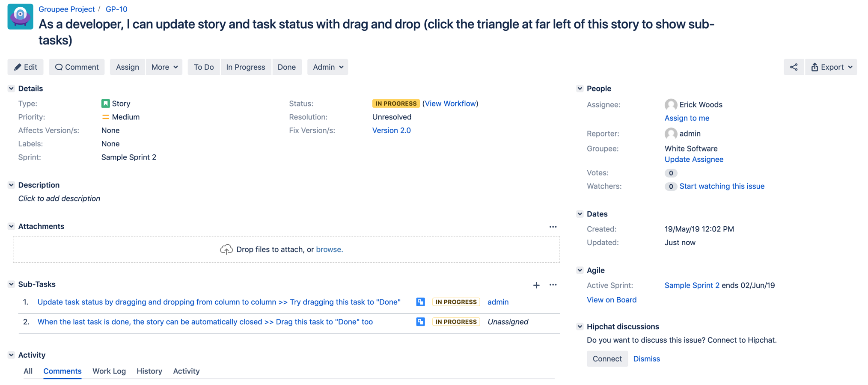
Task: Click the Connect to Hipchat button
Action: (607, 358)
